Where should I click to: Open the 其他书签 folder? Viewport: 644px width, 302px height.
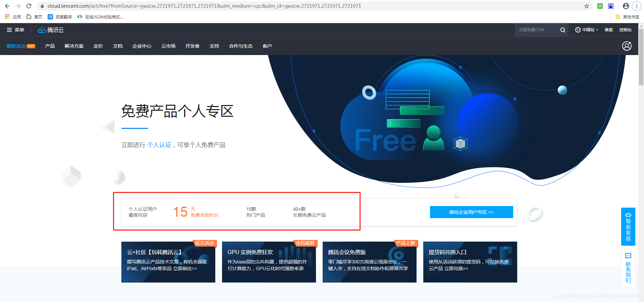tap(627, 17)
